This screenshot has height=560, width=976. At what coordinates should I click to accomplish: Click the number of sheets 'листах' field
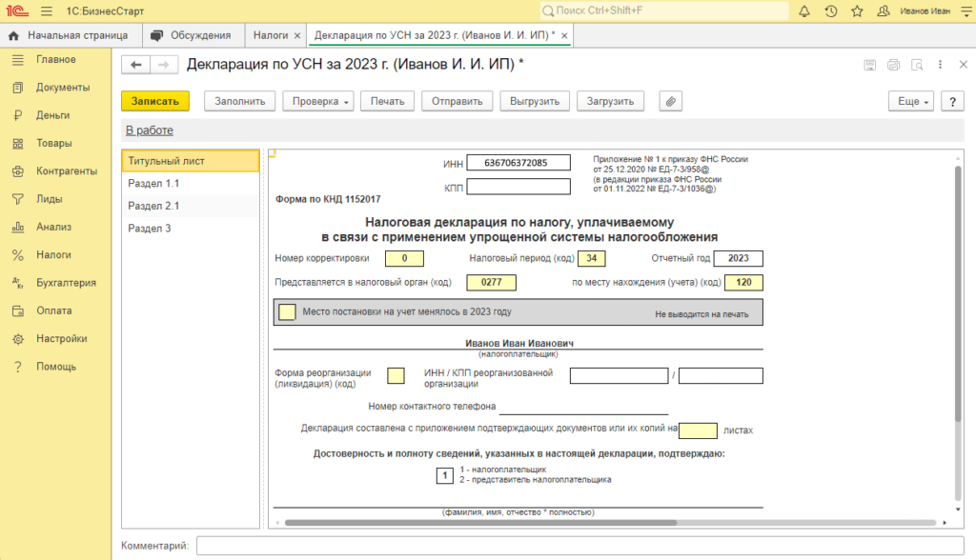click(698, 430)
